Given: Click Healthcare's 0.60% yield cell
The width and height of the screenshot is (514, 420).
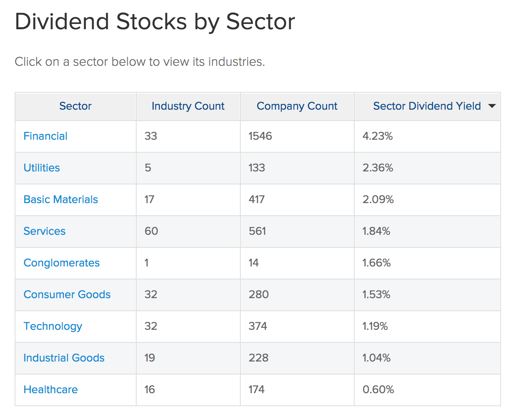Looking at the screenshot, I should pyautogui.click(x=378, y=390).
